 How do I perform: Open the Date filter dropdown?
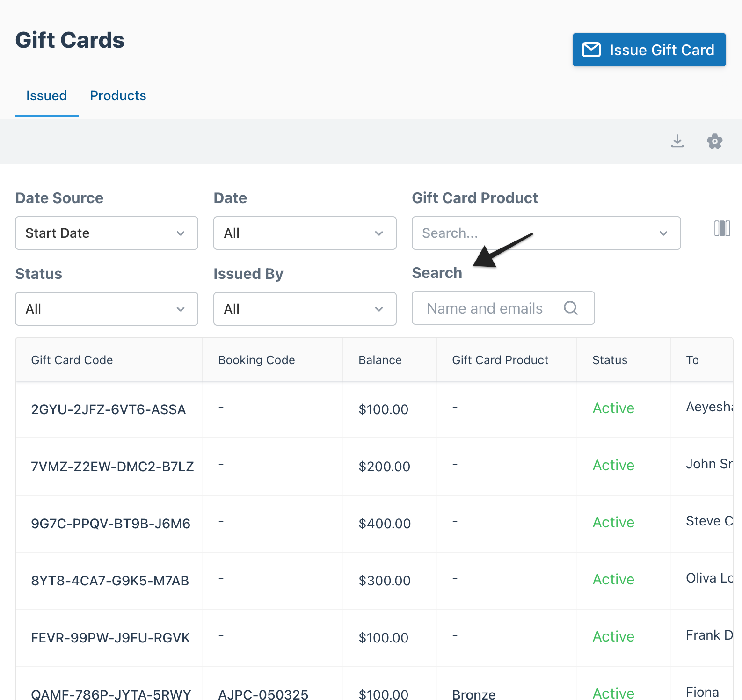point(305,233)
